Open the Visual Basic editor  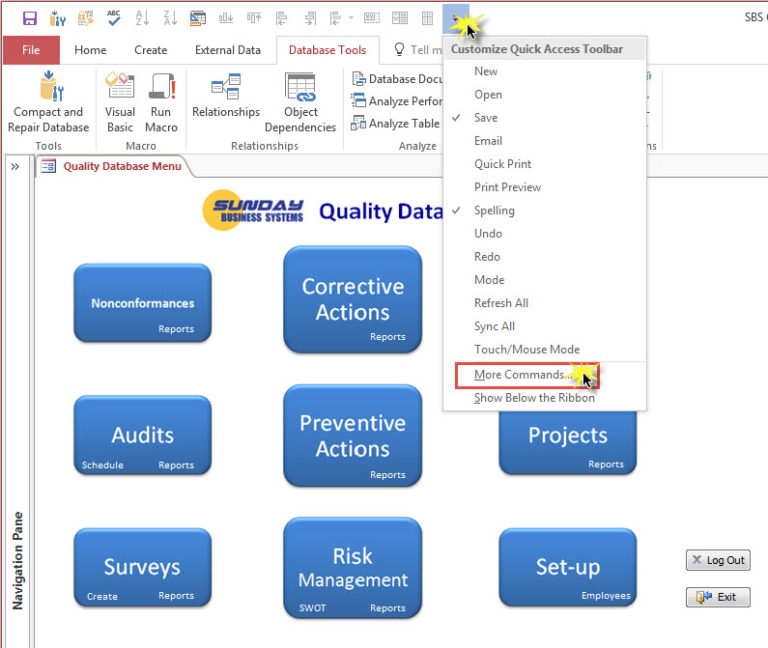120,104
